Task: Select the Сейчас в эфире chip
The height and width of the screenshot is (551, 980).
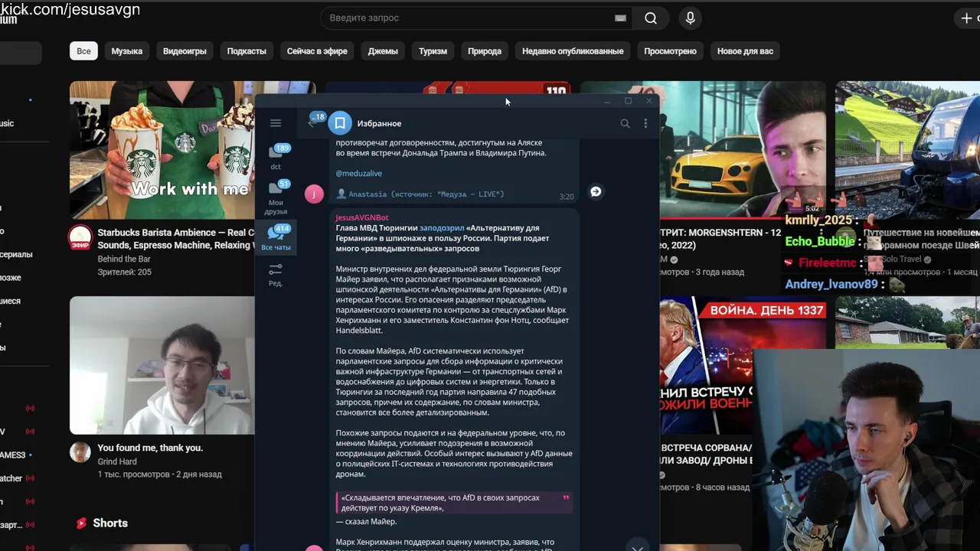Action: click(x=317, y=51)
